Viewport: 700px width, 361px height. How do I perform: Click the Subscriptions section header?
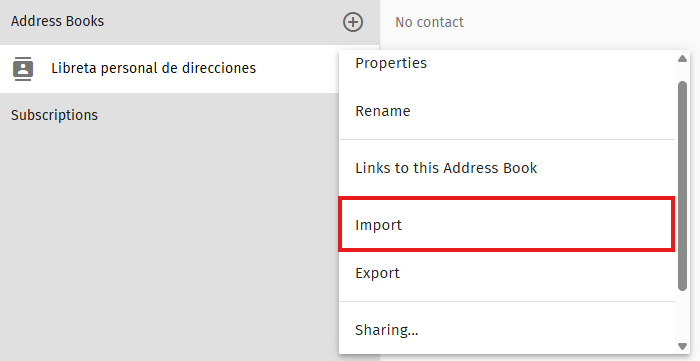pyautogui.click(x=54, y=115)
